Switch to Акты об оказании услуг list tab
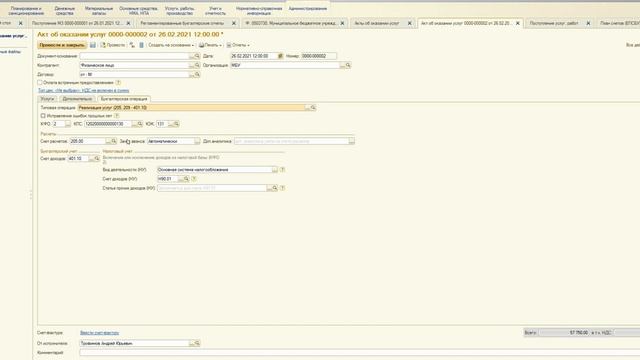 pos(377,23)
